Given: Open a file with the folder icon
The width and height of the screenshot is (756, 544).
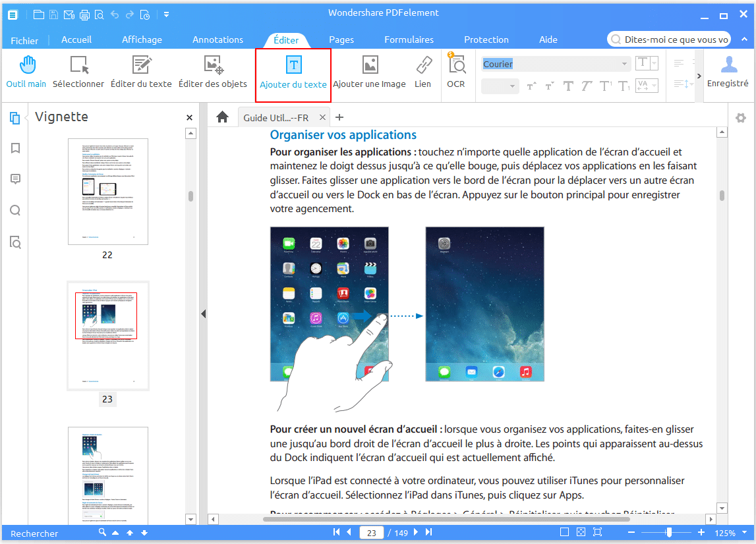Looking at the screenshot, I should point(39,14).
